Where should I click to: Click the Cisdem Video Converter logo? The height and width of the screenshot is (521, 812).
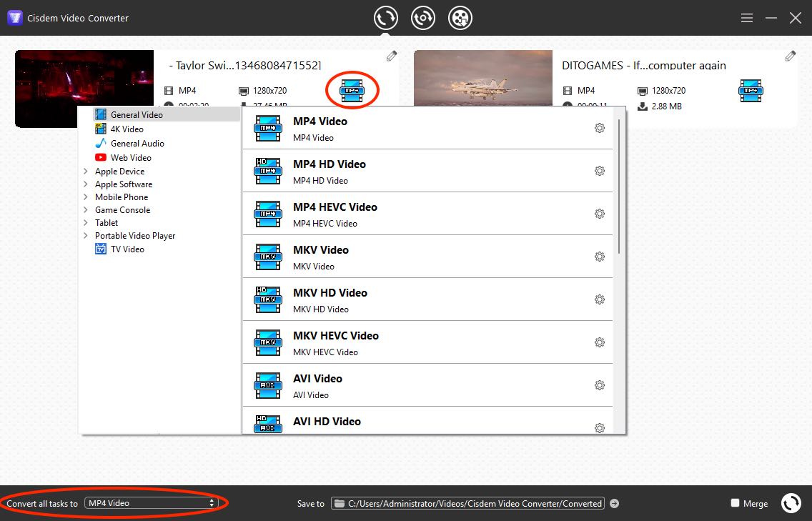[14, 18]
